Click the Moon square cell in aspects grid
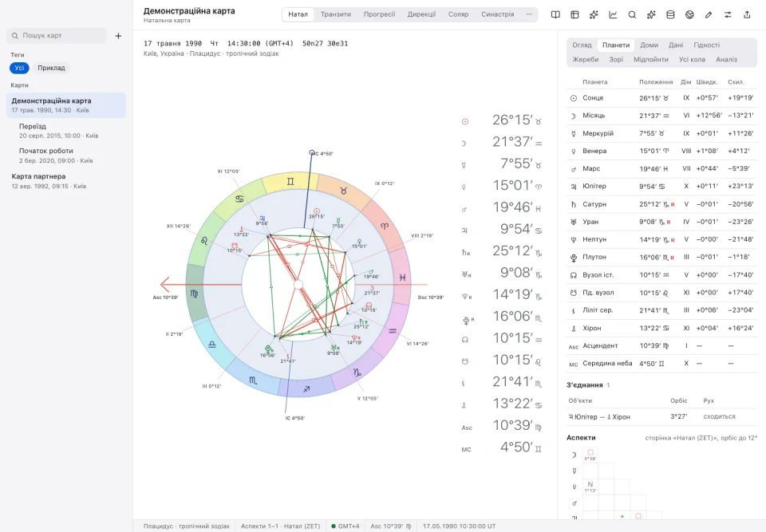This screenshot has height=532, width=766. [x=590, y=455]
